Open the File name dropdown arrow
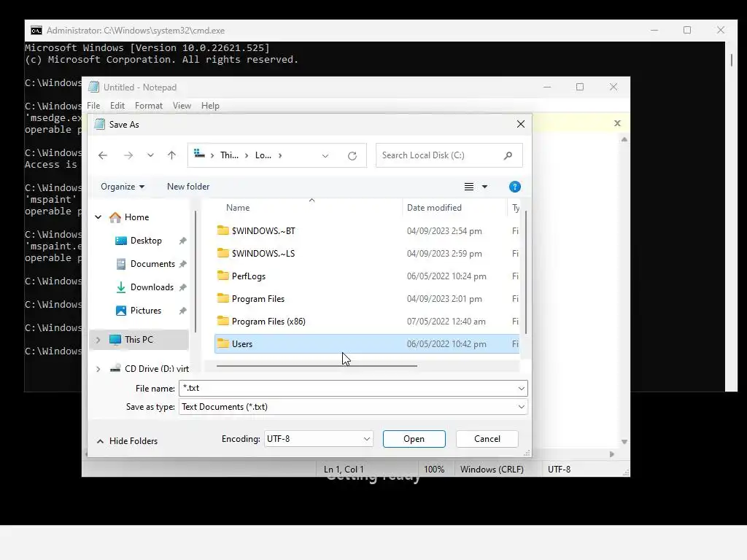This screenshot has height=560, width=747. point(521,389)
